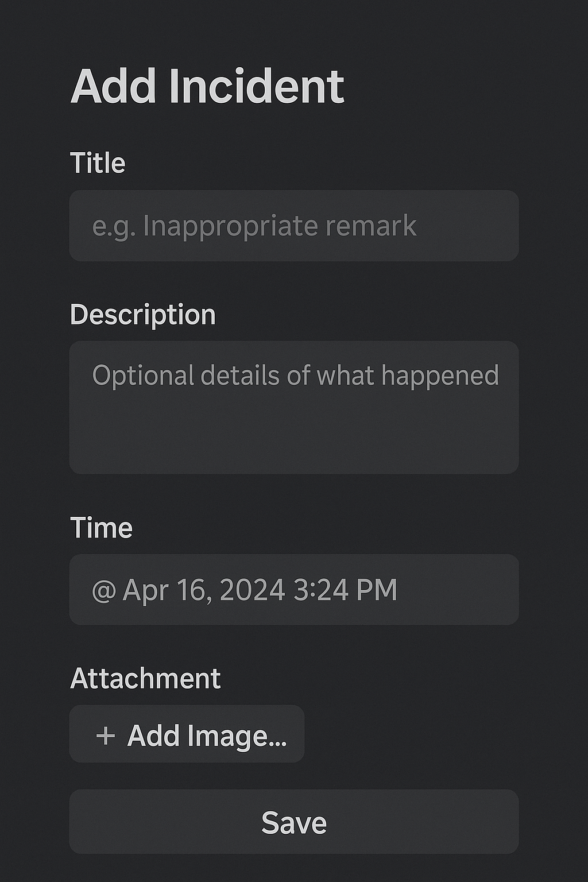Image resolution: width=588 pixels, height=882 pixels.
Task: Click the Add Incident heading
Action: (x=207, y=87)
